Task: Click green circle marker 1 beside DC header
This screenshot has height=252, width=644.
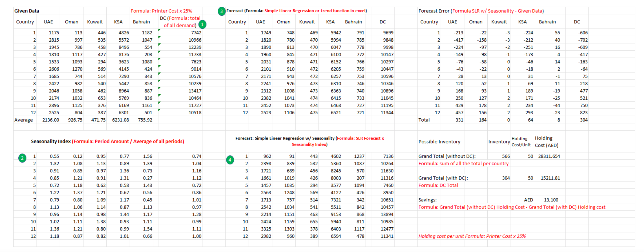Action: [x=202, y=24]
